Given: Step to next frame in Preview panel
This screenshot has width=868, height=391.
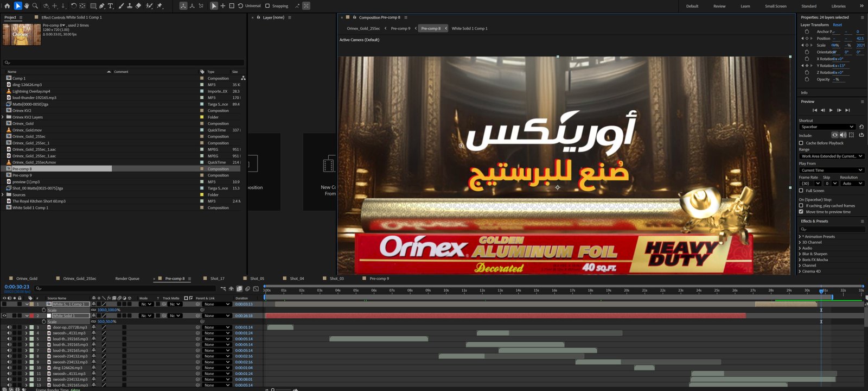Looking at the screenshot, I should [839, 110].
